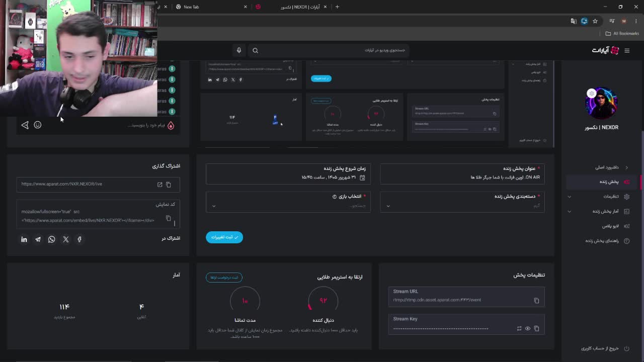Open the live pass menu item
Viewport: 644px width, 362px height.
click(x=610, y=226)
